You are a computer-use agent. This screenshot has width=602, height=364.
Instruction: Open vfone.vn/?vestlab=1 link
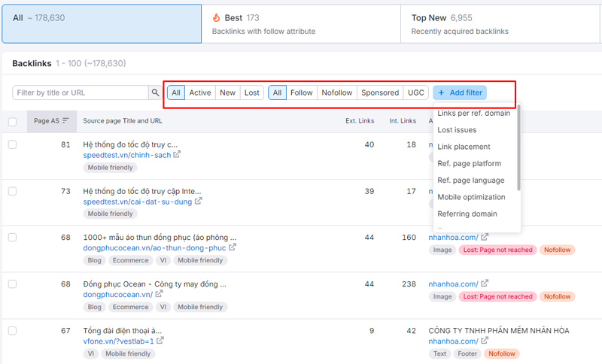tap(119, 341)
